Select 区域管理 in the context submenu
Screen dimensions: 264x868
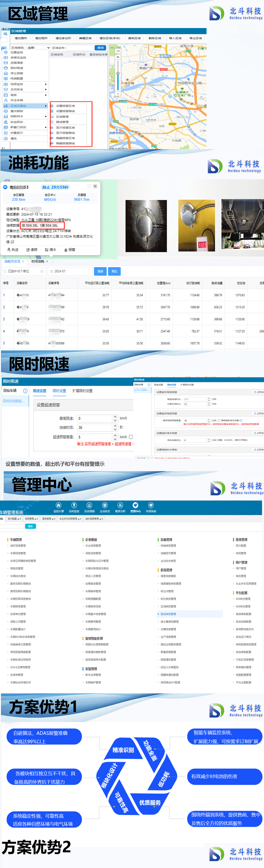pyautogui.click(x=62, y=117)
